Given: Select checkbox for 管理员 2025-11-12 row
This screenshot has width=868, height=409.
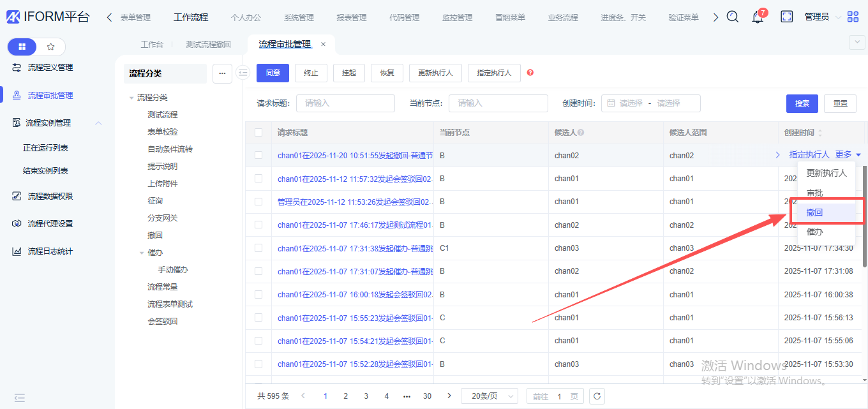Looking at the screenshot, I should (x=258, y=202).
